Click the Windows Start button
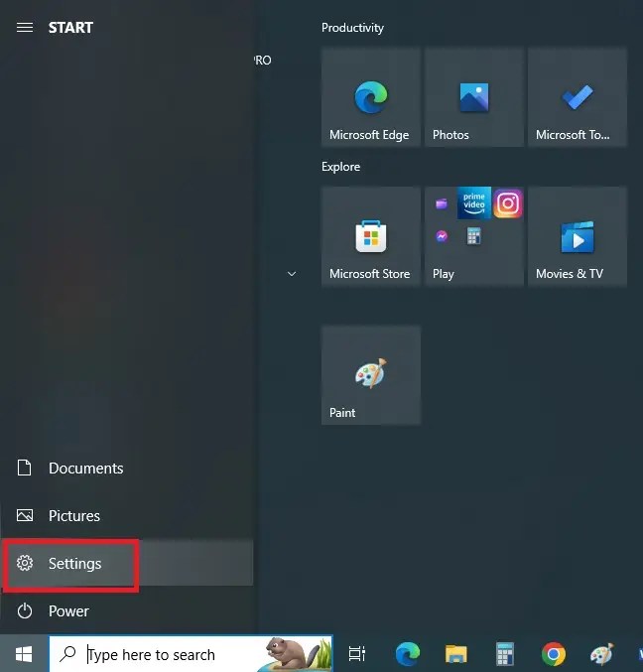Image resolution: width=643 pixels, height=672 pixels. pyautogui.click(x=24, y=654)
